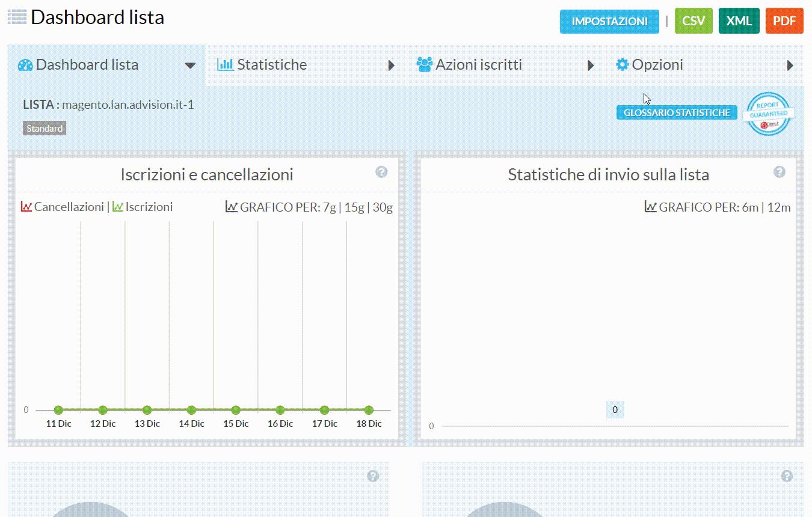This screenshot has height=517, width=812.
Task: Expand the Azioni iscritti tab arrow
Action: 591,66
